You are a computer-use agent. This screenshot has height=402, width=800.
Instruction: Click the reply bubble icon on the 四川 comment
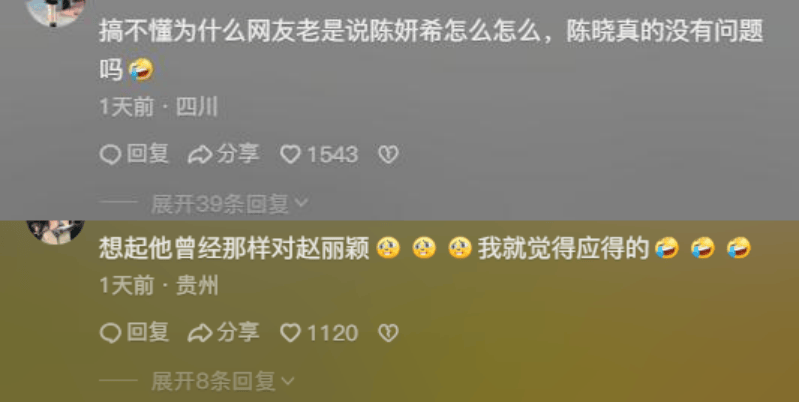click(x=110, y=155)
